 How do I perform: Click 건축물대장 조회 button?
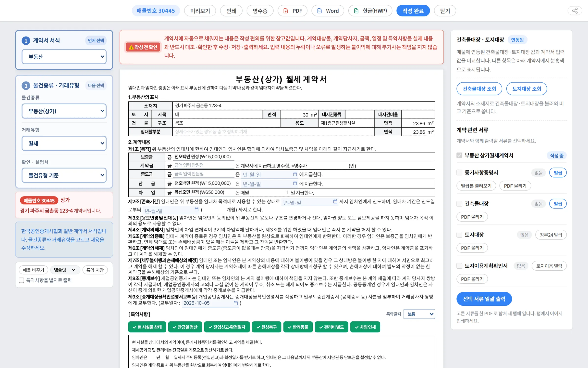coord(479,89)
